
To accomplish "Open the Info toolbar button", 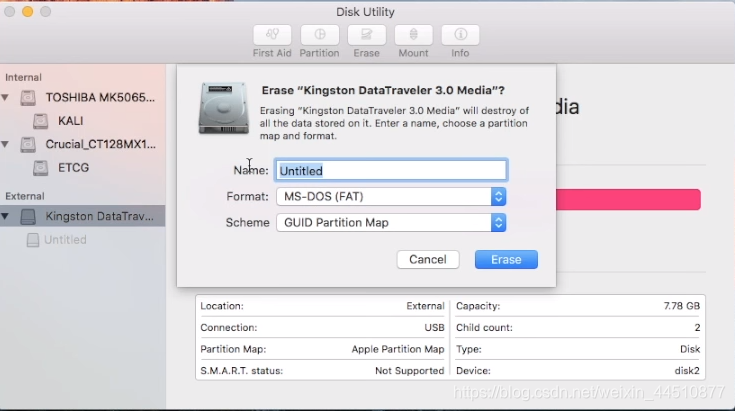I will (460, 35).
